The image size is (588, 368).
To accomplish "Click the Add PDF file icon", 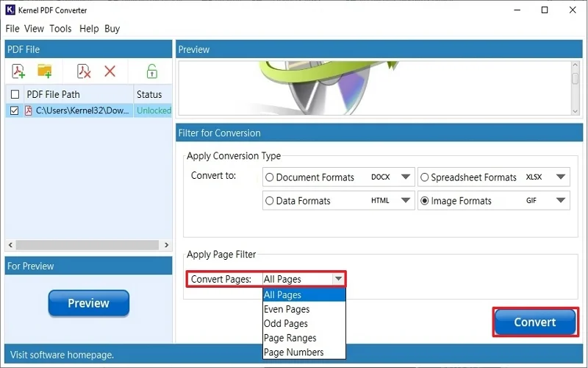I will [18, 71].
